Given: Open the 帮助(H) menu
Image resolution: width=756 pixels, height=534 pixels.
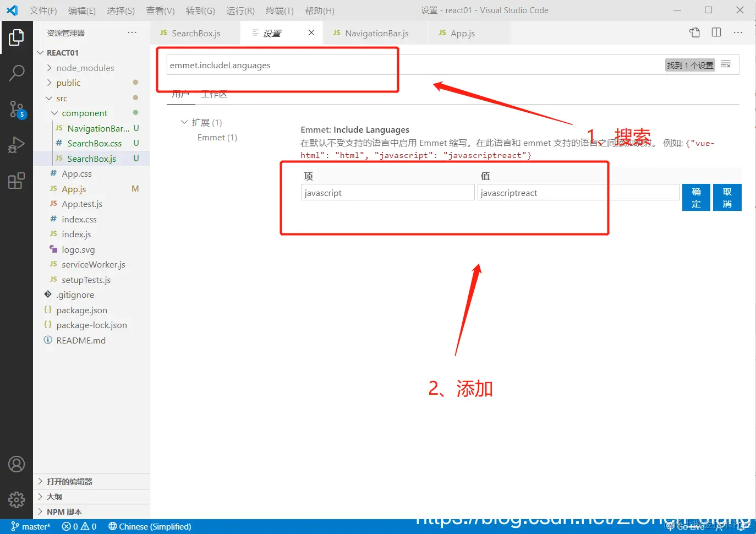Looking at the screenshot, I should pyautogui.click(x=319, y=10).
